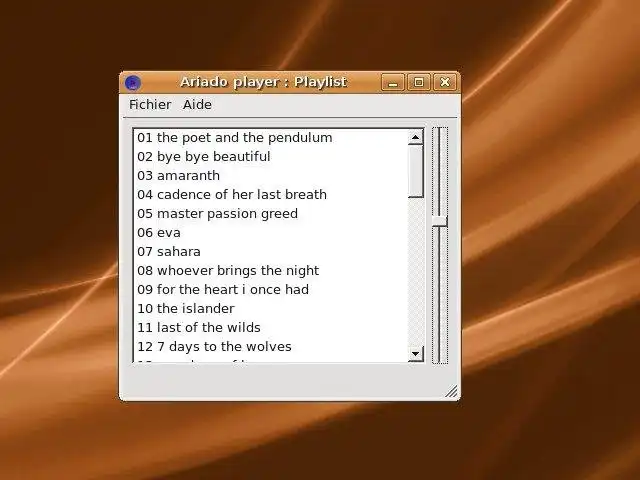
Task: Minimize the Ariado player window
Action: pos(393,83)
